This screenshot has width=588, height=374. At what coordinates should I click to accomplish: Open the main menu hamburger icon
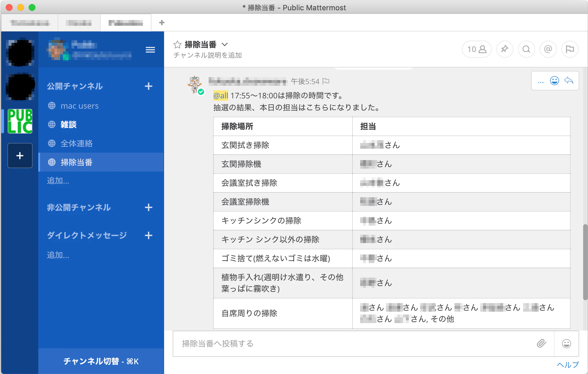coord(150,50)
